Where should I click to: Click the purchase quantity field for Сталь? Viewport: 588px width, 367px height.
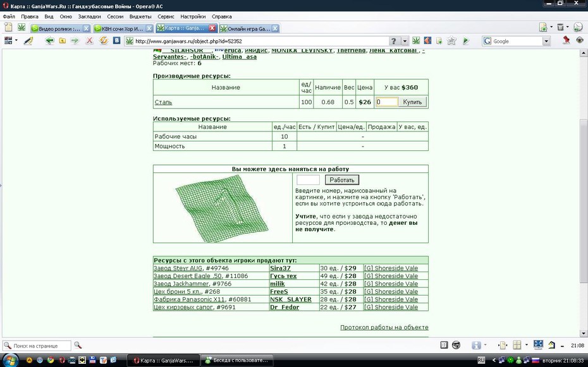(x=386, y=102)
